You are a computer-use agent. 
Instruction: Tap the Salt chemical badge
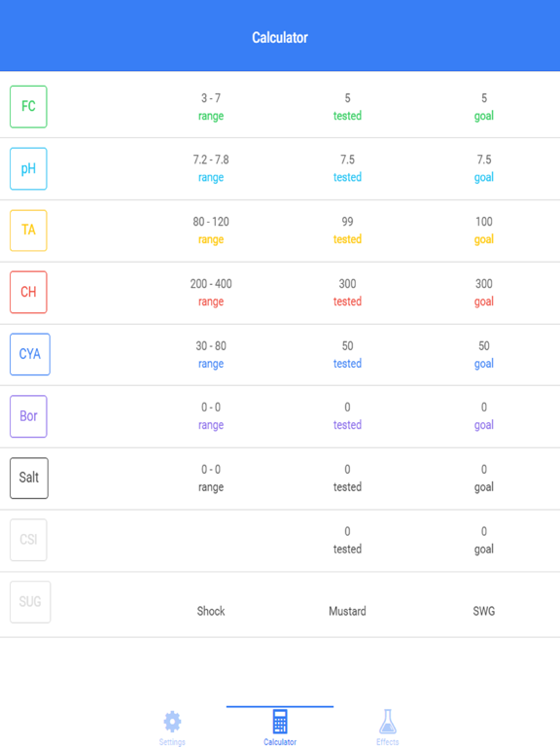pyautogui.click(x=29, y=478)
